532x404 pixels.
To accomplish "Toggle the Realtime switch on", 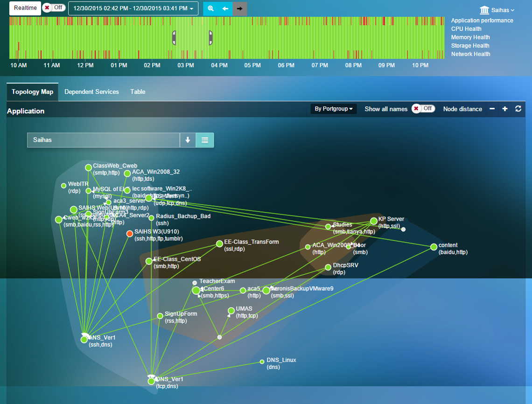I will coord(54,8).
